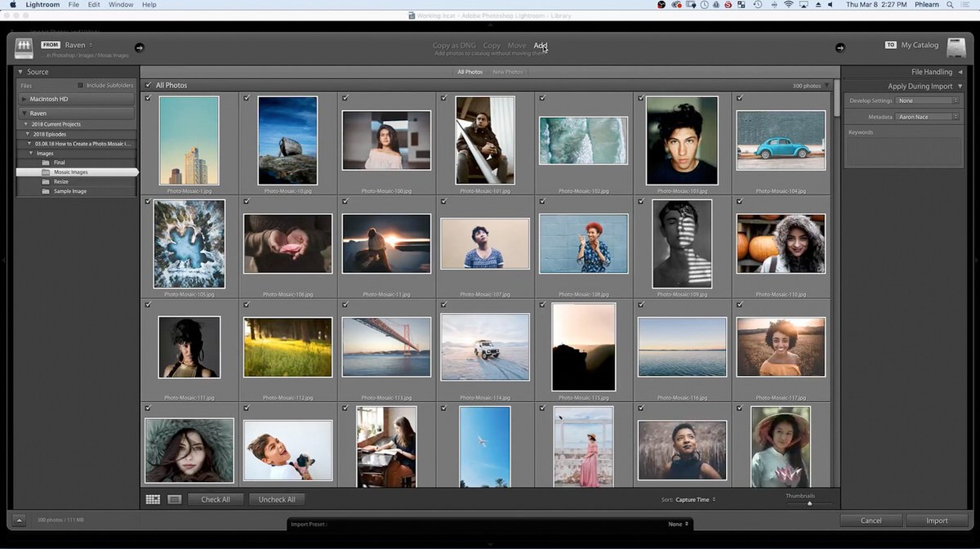Open Spotlight search in the menu bar
Viewport: 980px width, 549px height.
(x=951, y=5)
